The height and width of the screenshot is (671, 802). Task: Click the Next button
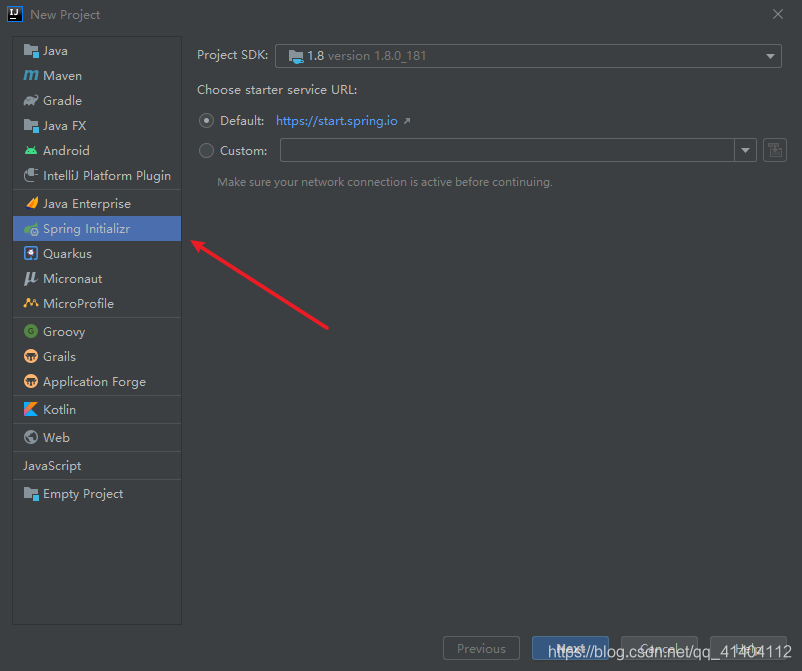click(x=570, y=648)
